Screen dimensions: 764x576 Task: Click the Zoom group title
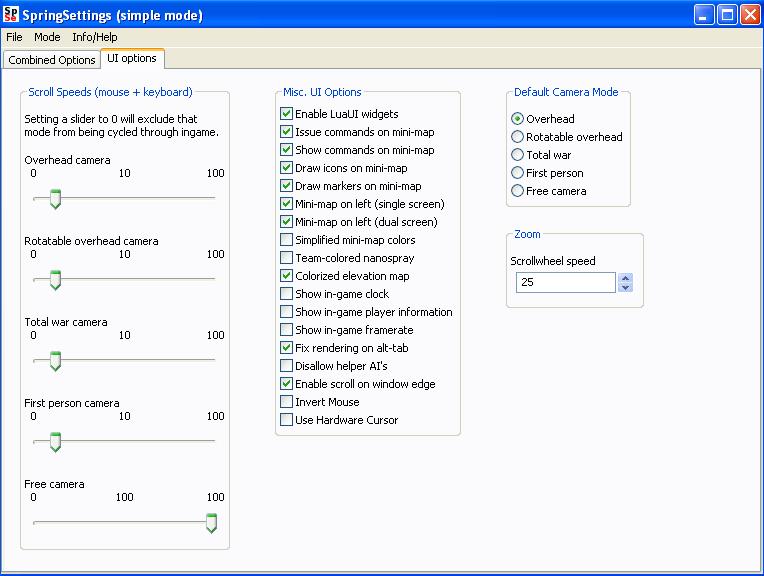tap(527, 234)
